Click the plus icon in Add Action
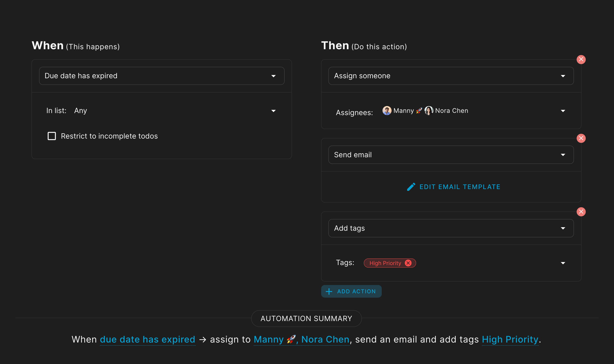This screenshot has height=364, width=614. (x=329, y=292)
